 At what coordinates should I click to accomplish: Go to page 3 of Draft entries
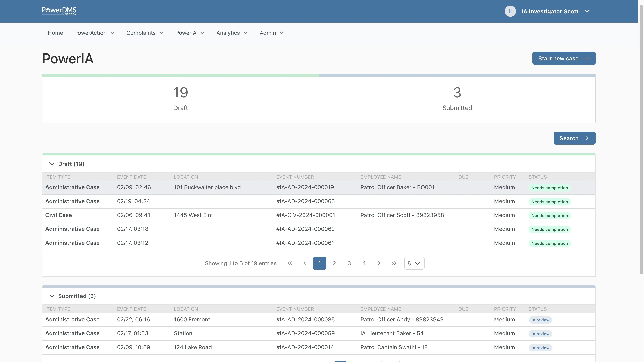point(349,263)
